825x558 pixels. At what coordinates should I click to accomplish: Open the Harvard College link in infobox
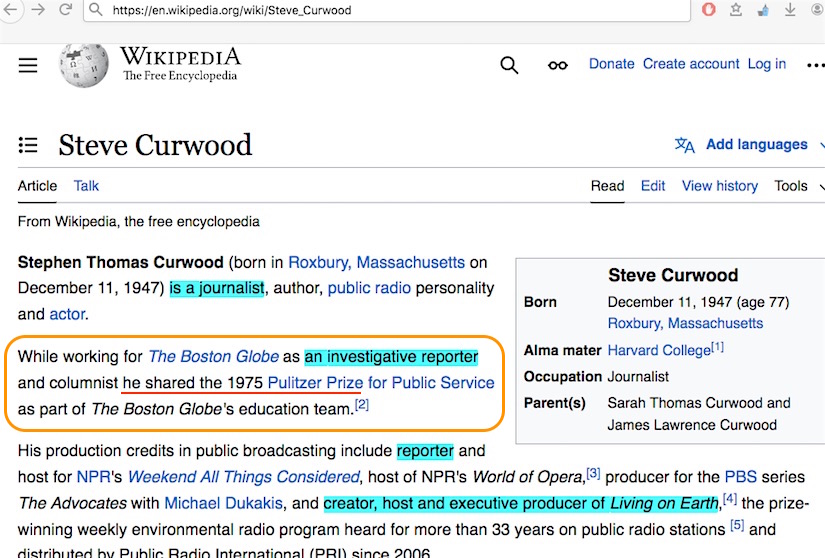pos(659,350)
